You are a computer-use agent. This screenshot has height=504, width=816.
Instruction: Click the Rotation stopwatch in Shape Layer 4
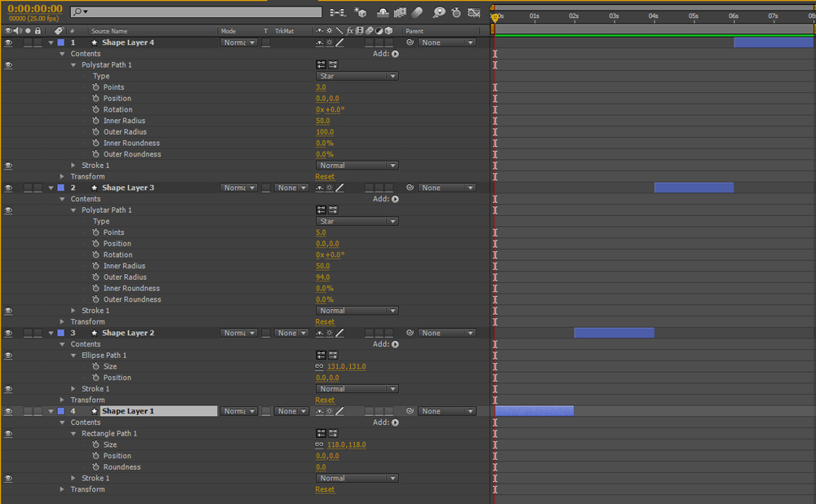pos(95,110)
